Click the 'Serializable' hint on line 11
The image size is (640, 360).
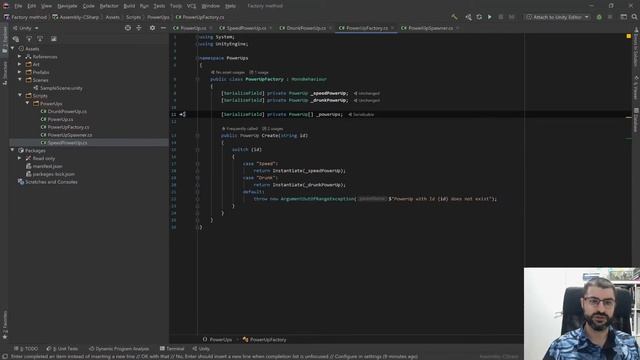(x=361, y=115)
